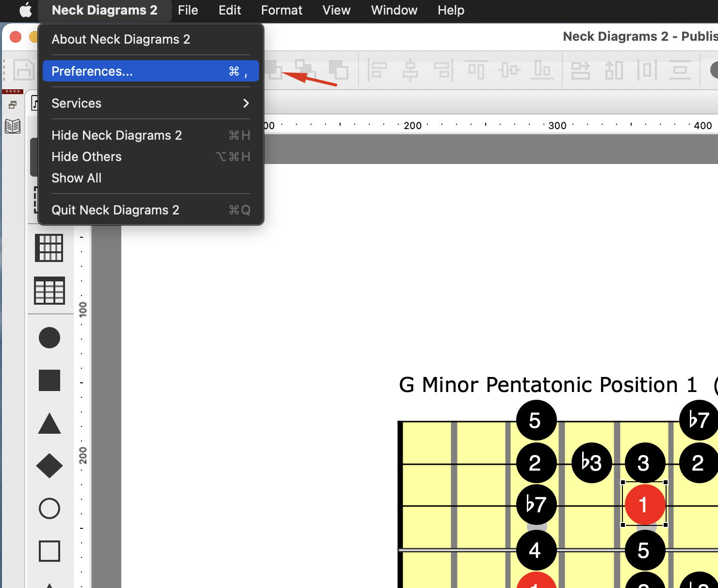This screenshot has width=718, height=588.
Task: Select the table tool in the sidebar
Action: pos(49,291)
